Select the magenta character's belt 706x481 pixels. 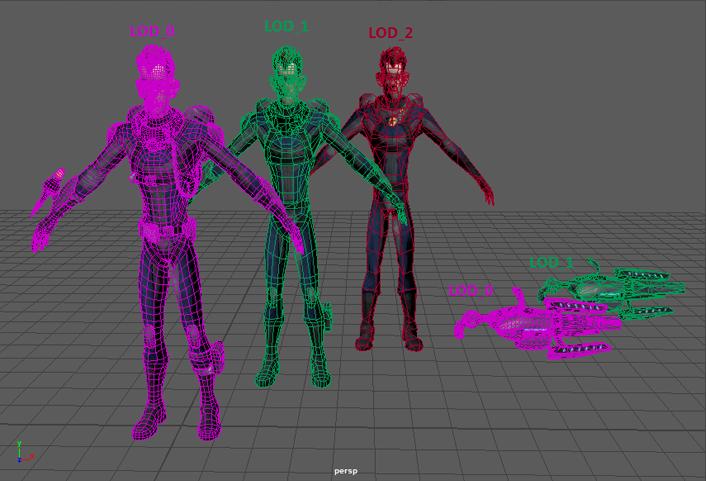(x=167, y=229)
